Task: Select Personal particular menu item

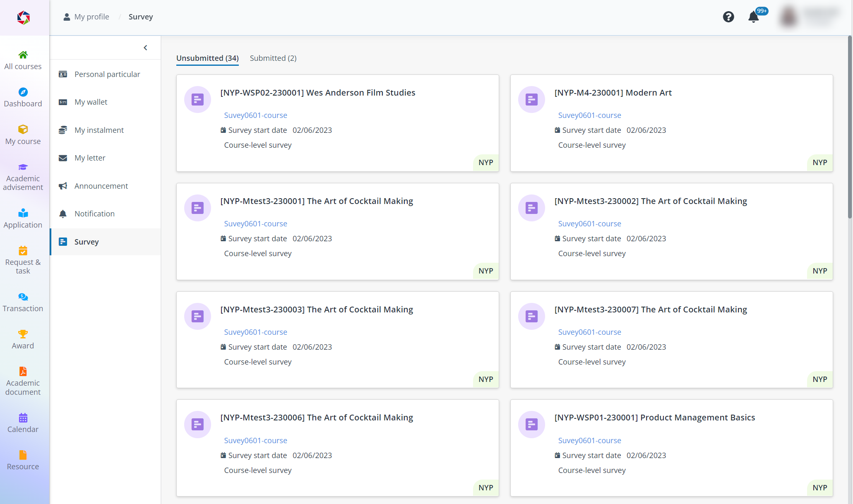Action: (105, 74)
